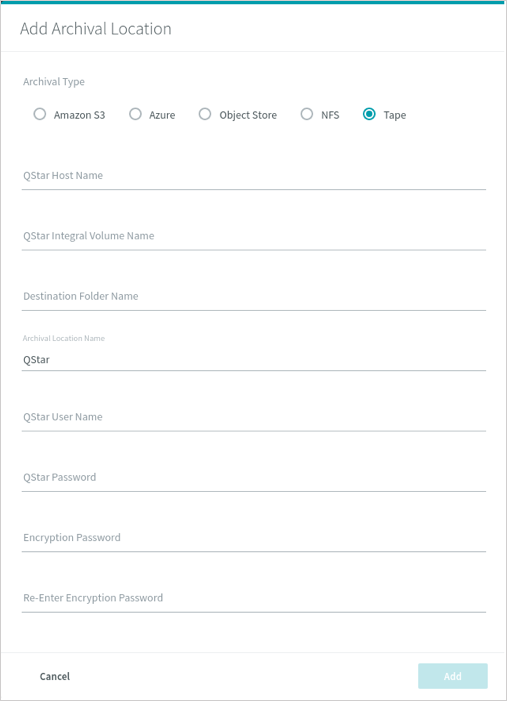Click the Add Archival Location title
The image size is (507, 701).
96,29
